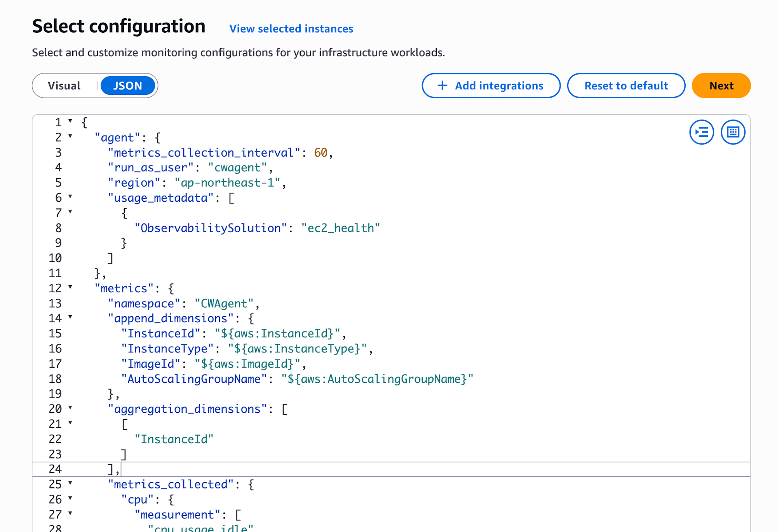Fold the "cpu" block at line 26
The width and height of the screenshot is (777, 532).
click(70, 498)
